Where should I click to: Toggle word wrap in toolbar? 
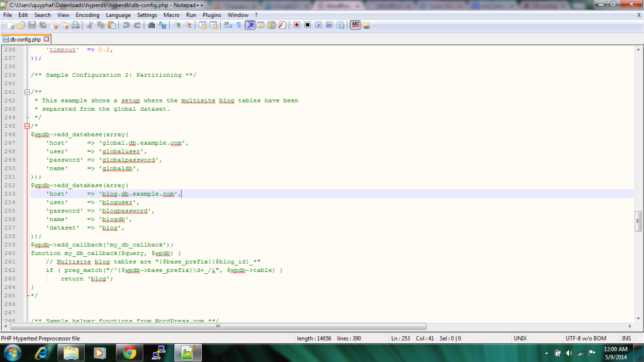tap(228, 26)
